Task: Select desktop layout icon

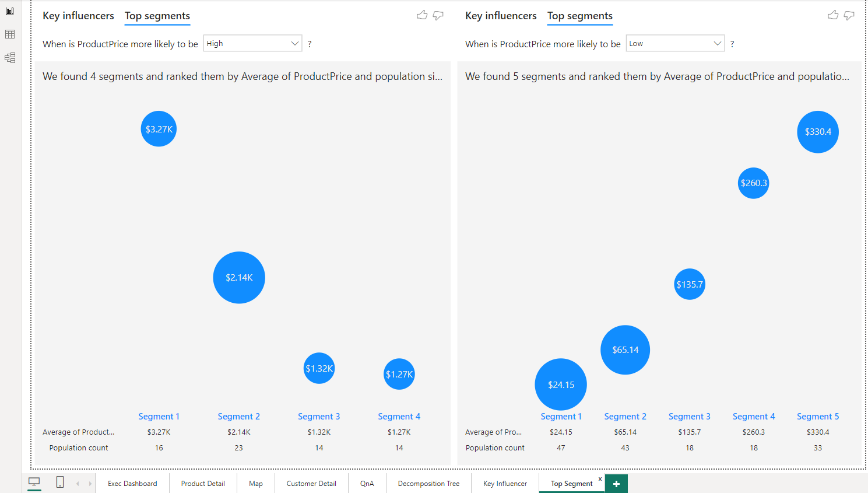Action: click(34, 482)
